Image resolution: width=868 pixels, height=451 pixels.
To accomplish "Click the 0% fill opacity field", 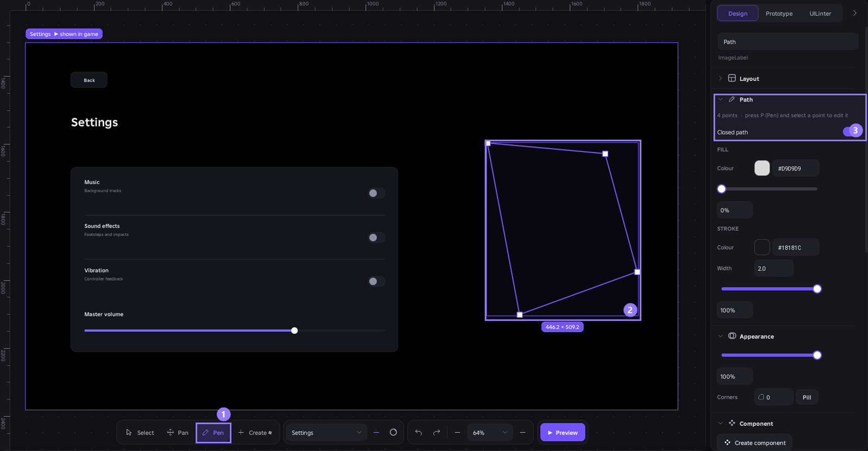I will point(735,210).
